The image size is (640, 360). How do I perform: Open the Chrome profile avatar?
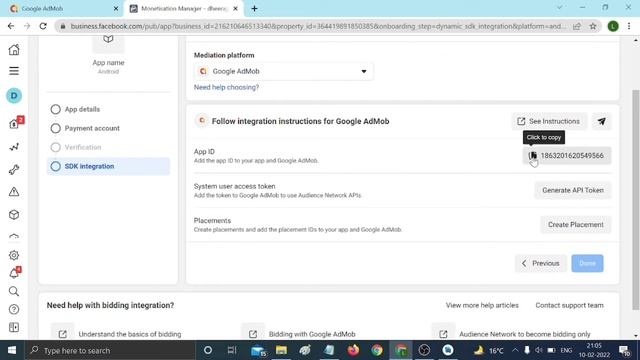point(613,26)
